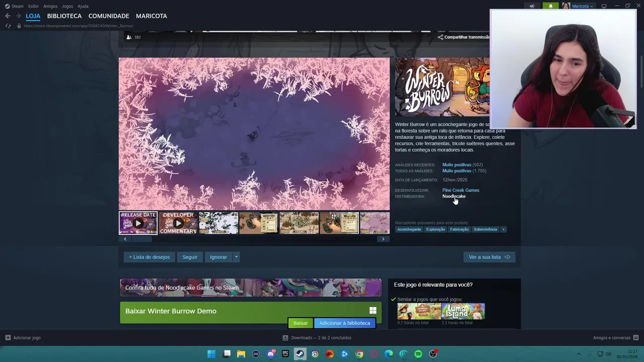The height and width of the screenshot is (362, 644).
Task: Open Microsoft Edge from the taskbar
Action: point(388,354)
